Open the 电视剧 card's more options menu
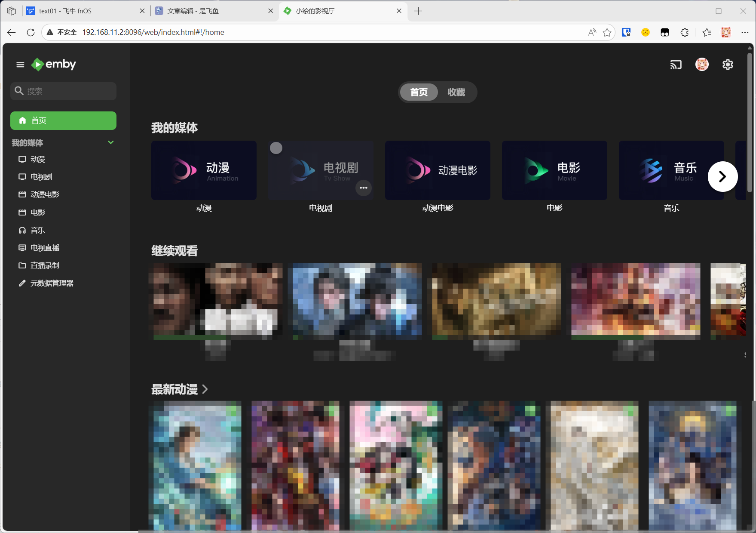This screenshot has height=533, width=756. (363, 188)
